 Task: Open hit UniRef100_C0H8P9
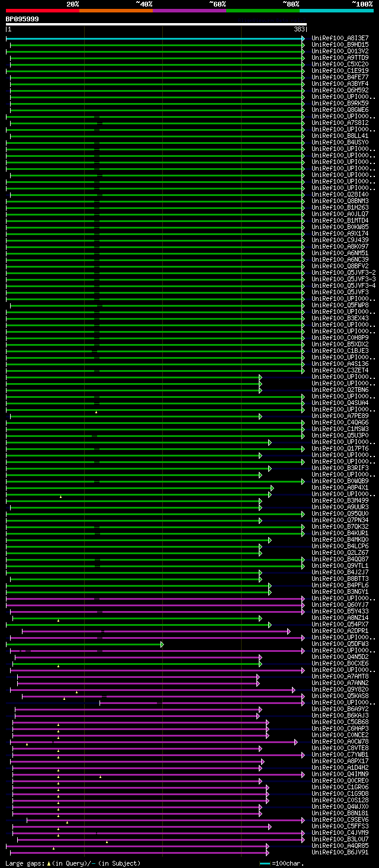[340, 337]
